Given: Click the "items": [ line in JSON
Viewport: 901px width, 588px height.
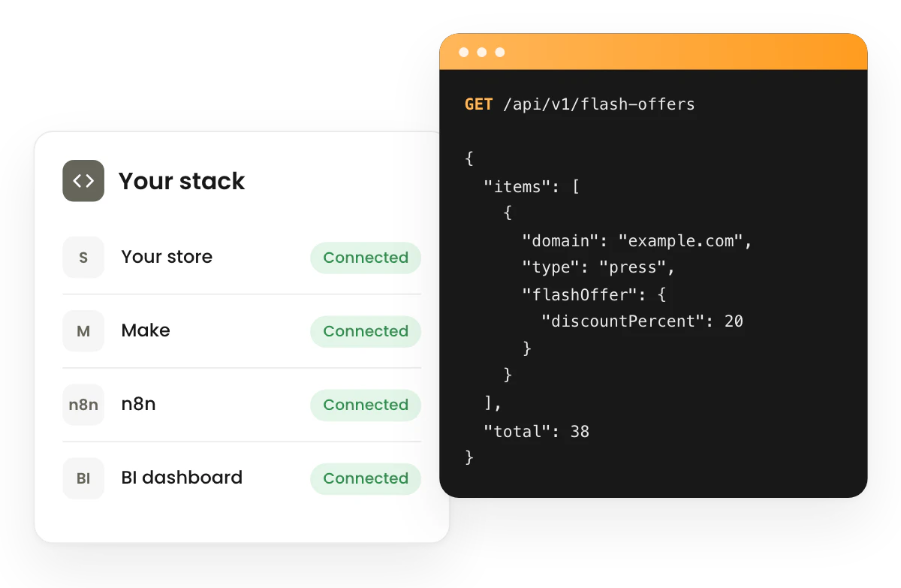Looking at the screenshot, I should coord(531,186).
